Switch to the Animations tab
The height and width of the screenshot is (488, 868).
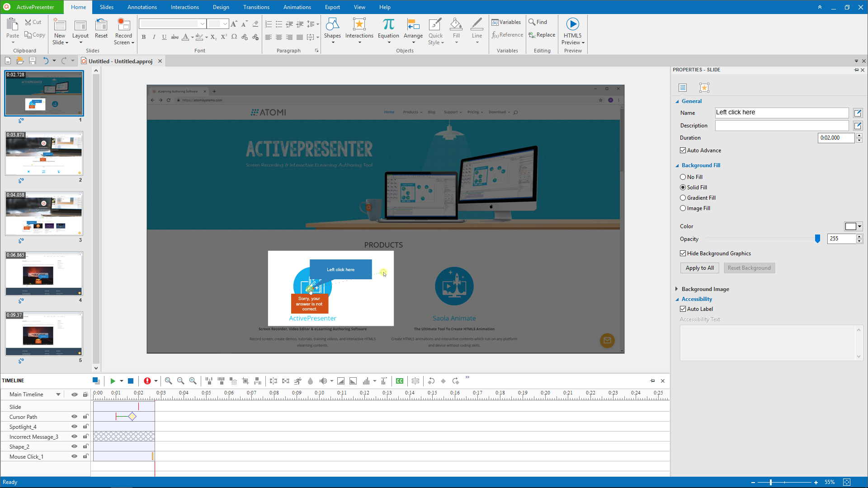coord(297,7)
